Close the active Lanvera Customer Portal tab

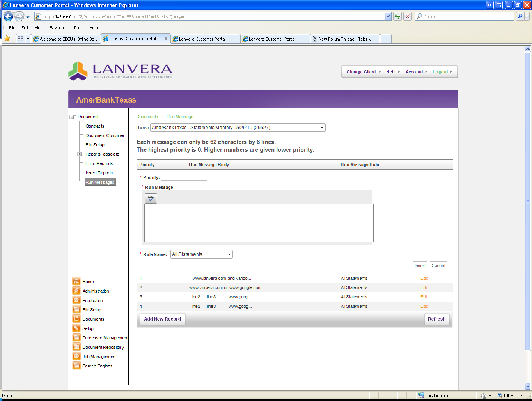(x=166, y=39)
